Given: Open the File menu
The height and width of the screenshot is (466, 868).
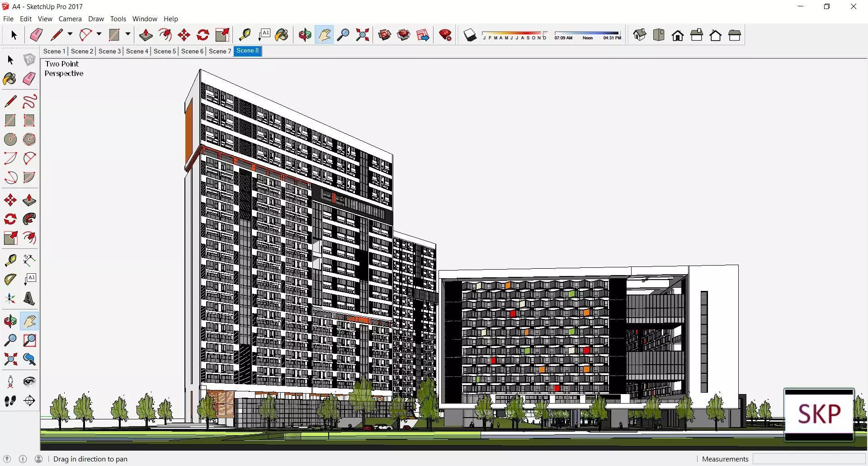Looking at the screenshot, I should tap(8, 19).
